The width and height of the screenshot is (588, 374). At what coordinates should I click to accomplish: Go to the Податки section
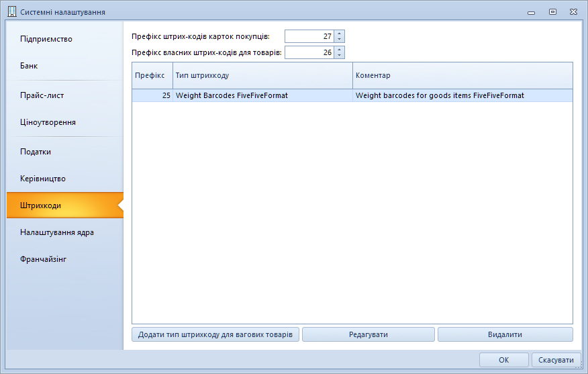coord(36,152)
